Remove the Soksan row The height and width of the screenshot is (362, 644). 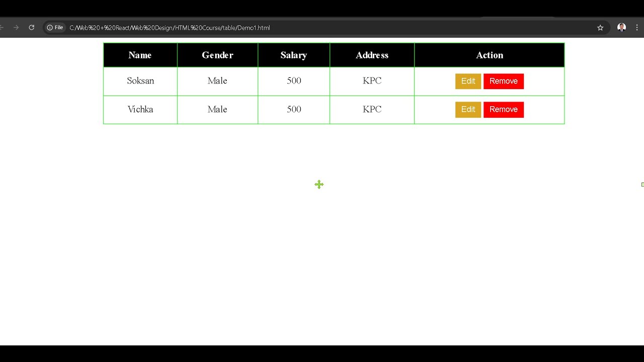click(x=503, y=81)
